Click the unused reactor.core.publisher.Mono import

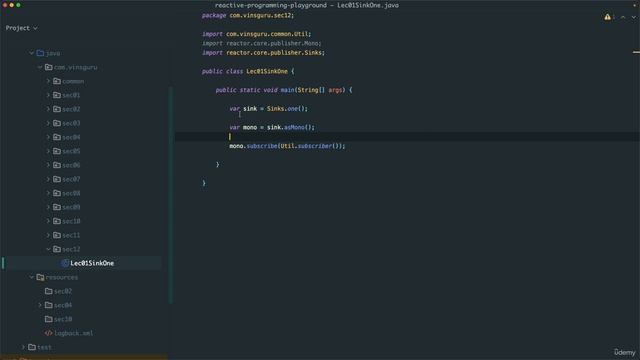click(x=262, y=43)
